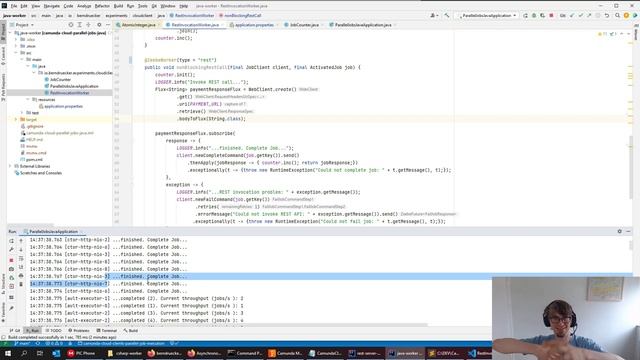Open the Git tool window tab

pos(15,331)
